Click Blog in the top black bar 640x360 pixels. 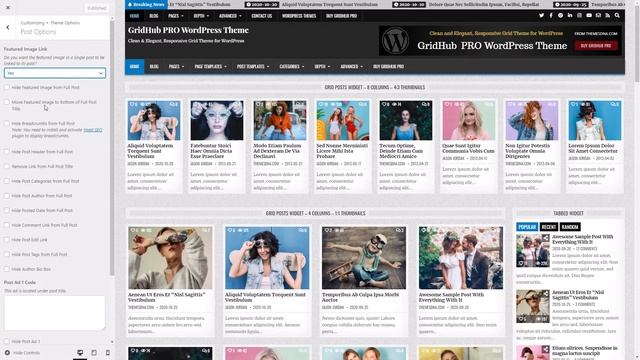coord(153,16)
